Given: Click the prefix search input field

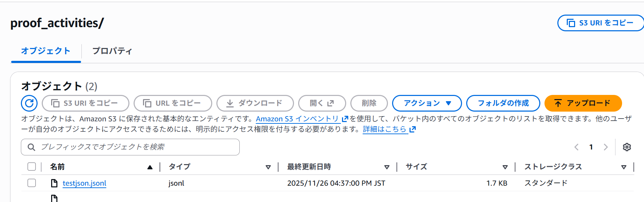Looking at the screenshot, I should pos(136,147).
